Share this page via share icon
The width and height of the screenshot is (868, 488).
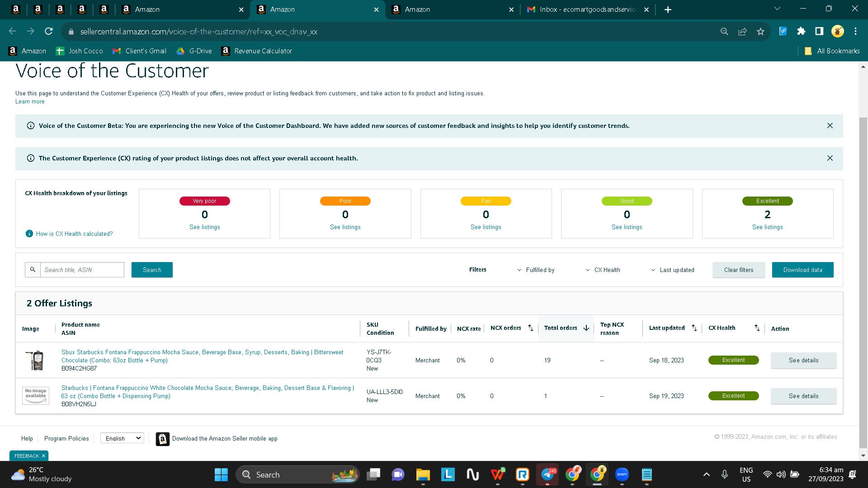(742, 31)
